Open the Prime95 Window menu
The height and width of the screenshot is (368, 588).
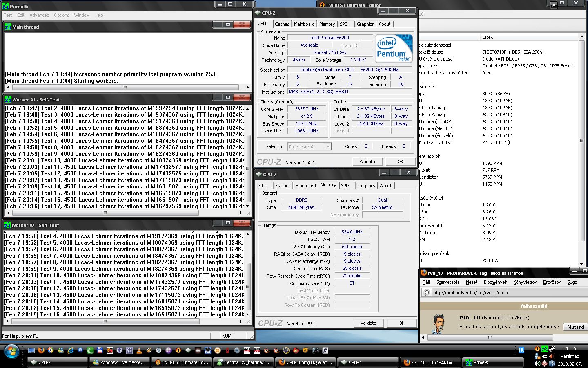[82, 15]
